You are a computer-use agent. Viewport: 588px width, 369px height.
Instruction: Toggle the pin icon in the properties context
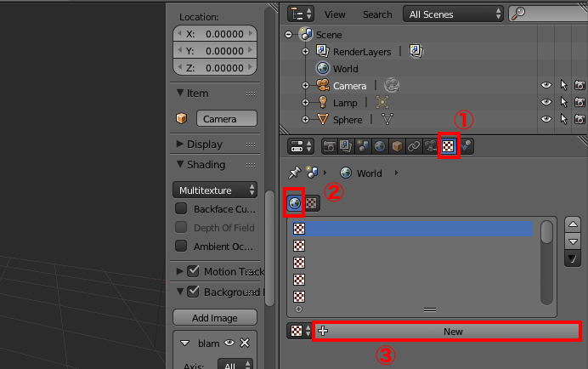(294, 173)
